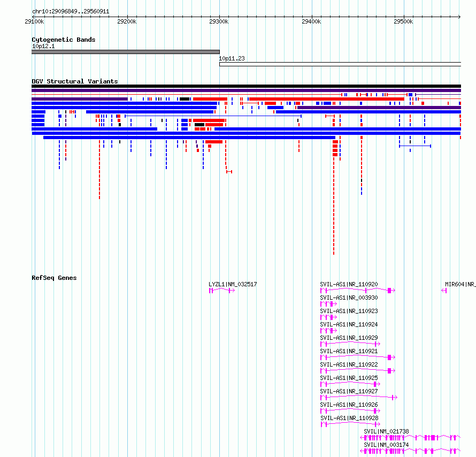Click the top black DGV variant bar

pyautogui.click(x=246, y=86)
